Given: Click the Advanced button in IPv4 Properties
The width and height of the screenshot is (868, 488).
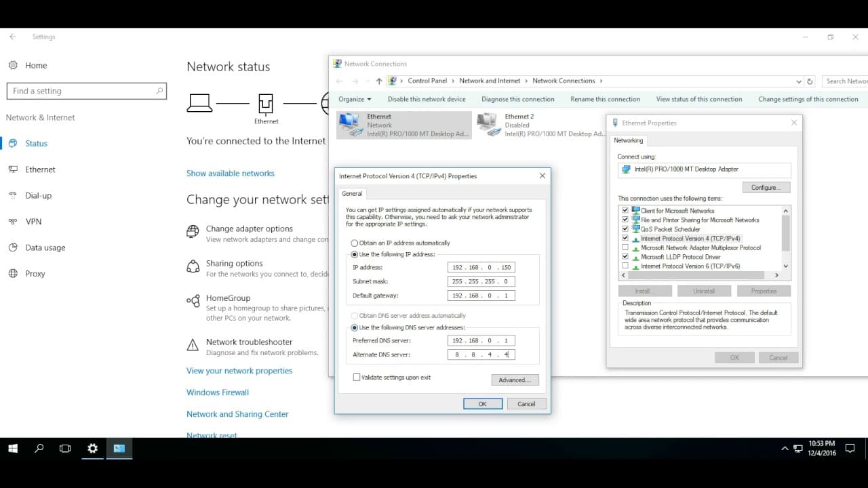Looking at the screenshot, I should pos(515,380).
